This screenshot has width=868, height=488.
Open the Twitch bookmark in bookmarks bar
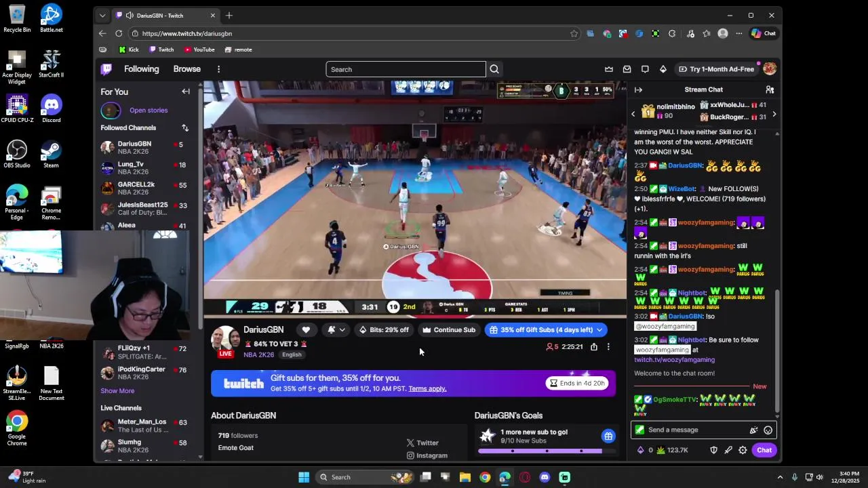[161, 49]
